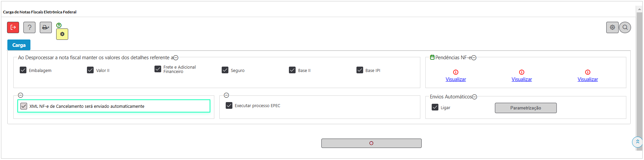Click the yellow gear configuration button
Screen dimensions: 644x160
click(x=62, y=34)
